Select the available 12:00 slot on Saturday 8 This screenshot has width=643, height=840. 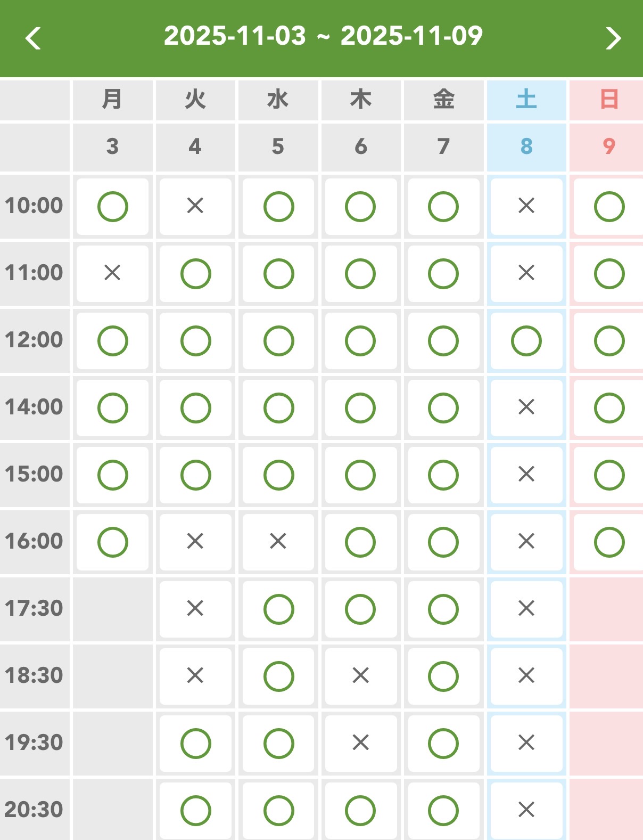click(x=526, y=341)
